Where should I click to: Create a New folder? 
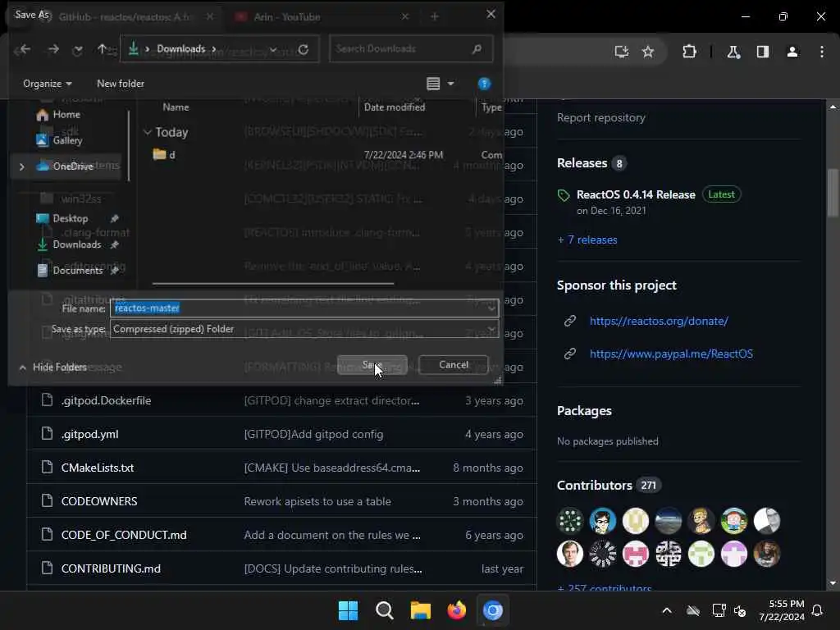click(121, 84)
